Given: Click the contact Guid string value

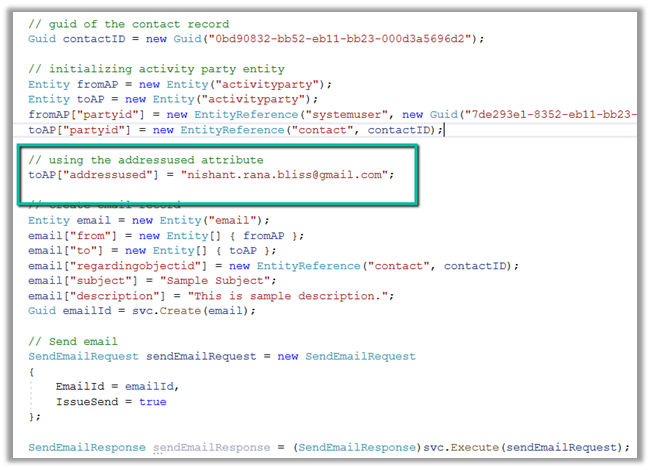Looking at the screenshot, I should 325,38.
